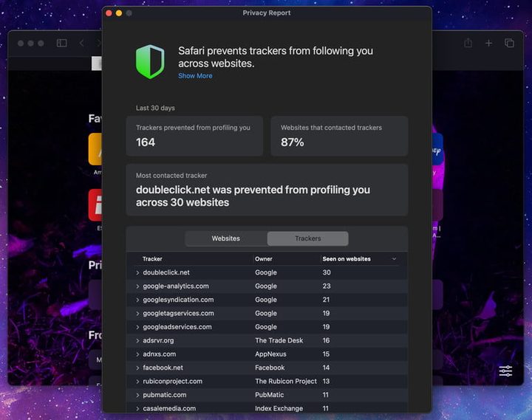
Task: Show the tab overview icon
Action: (509, 44)
